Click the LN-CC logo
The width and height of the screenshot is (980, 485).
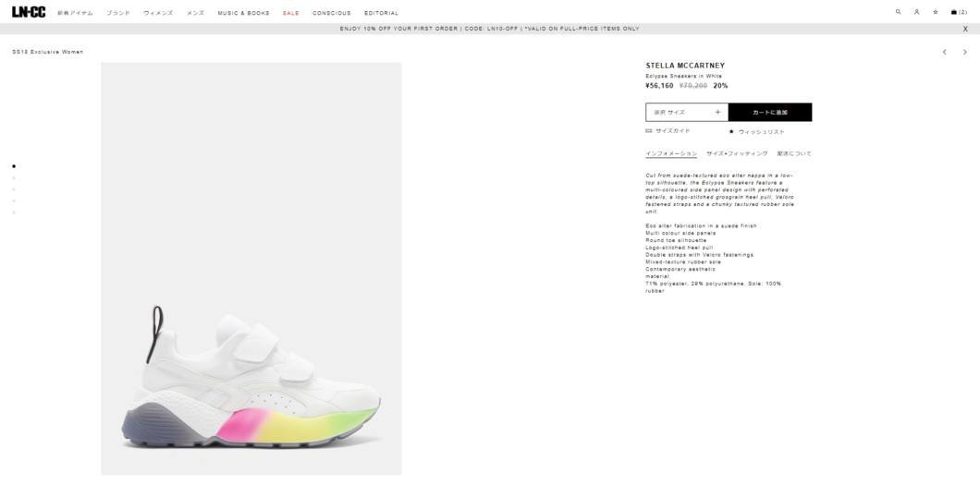(x=29, y=12)
